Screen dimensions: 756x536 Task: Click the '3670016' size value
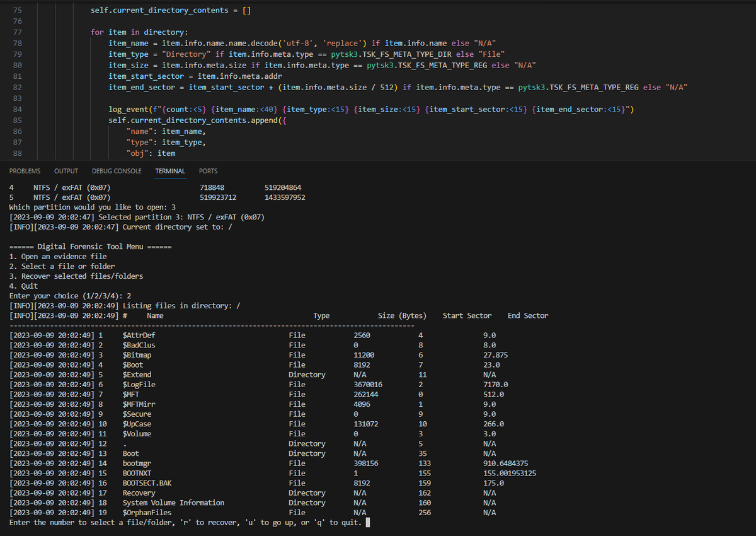(x=368, y=385)
